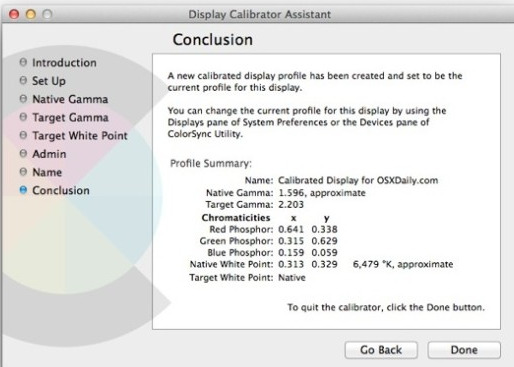Image resolution: width=514 pixels, height=367 pixels.
Task: Click the Green Phosphor y value 0.629
Action: (324, 241)
